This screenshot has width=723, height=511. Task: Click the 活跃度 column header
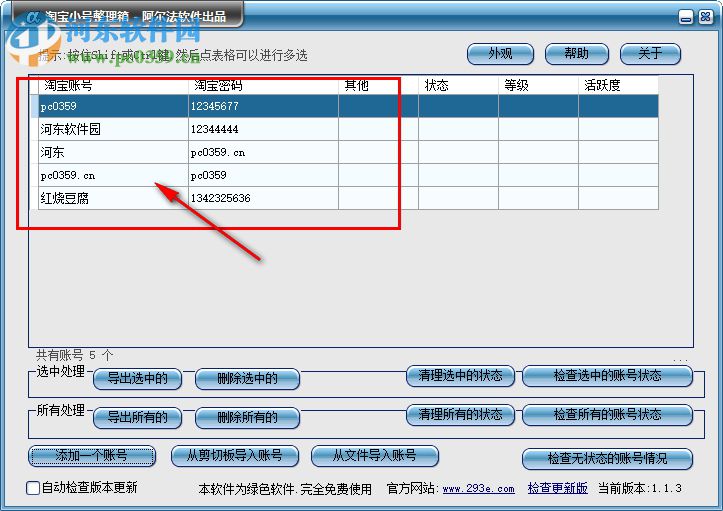(618, 85)
